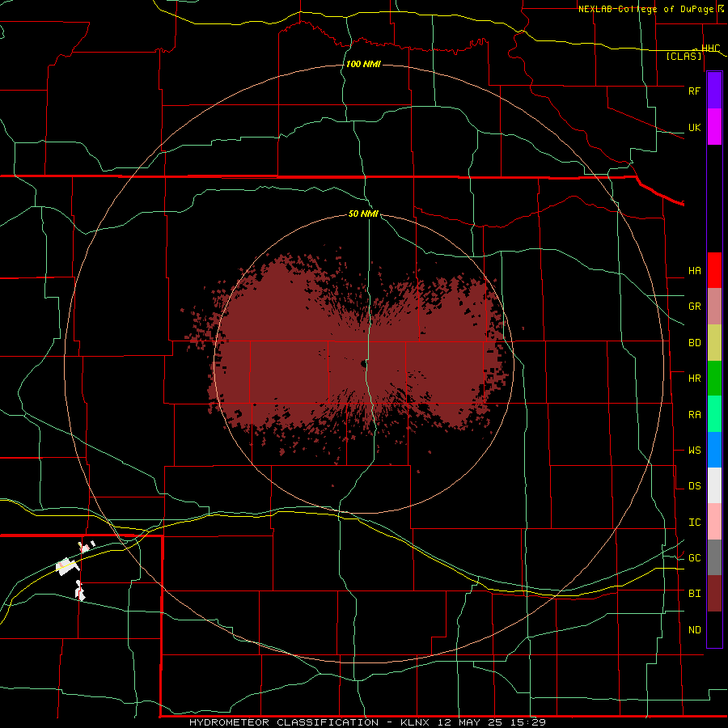Click the "GR" legend label

tap(694, 307)
